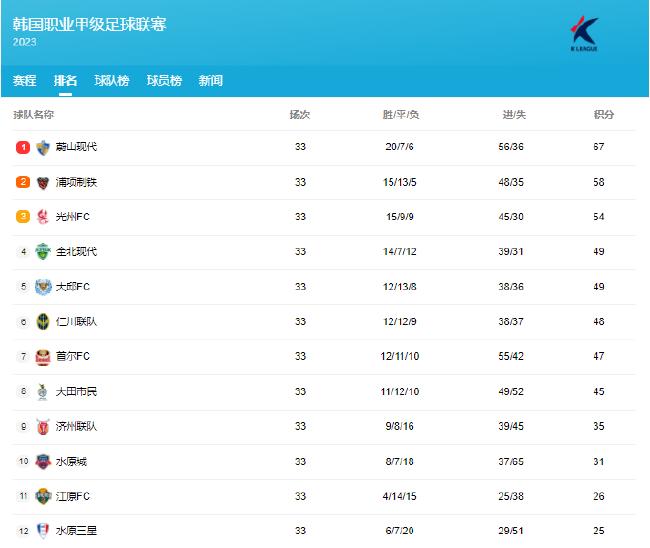
Task: Open team link 蔚山现代
Action: (x=76, y=147)
